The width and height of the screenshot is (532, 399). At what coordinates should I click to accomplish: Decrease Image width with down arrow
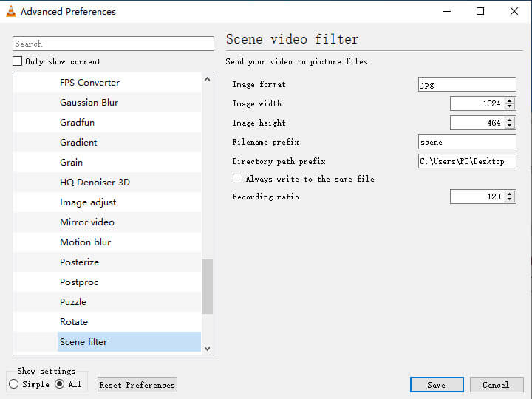coord(510,106)
